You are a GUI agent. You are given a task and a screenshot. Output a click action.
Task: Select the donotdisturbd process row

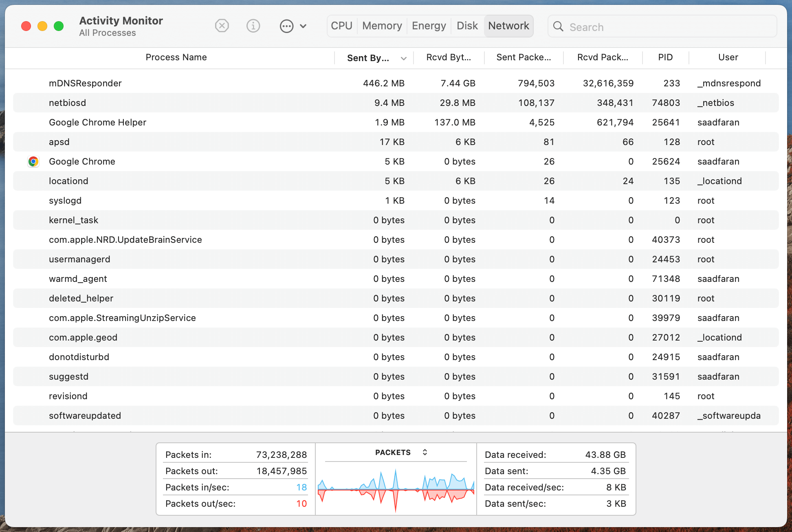pos(396,357)
